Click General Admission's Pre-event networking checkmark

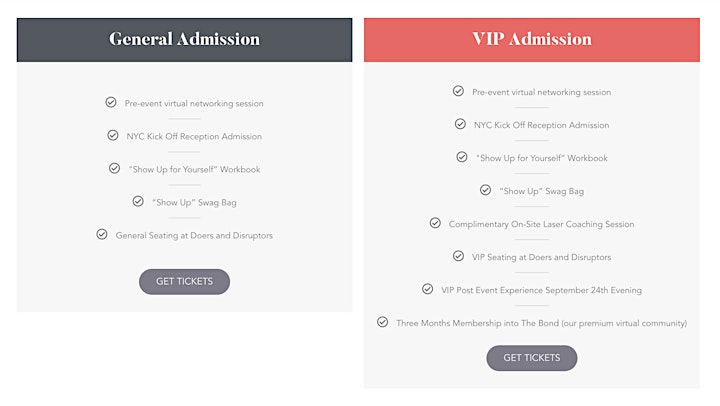click(x=111, y=102)
